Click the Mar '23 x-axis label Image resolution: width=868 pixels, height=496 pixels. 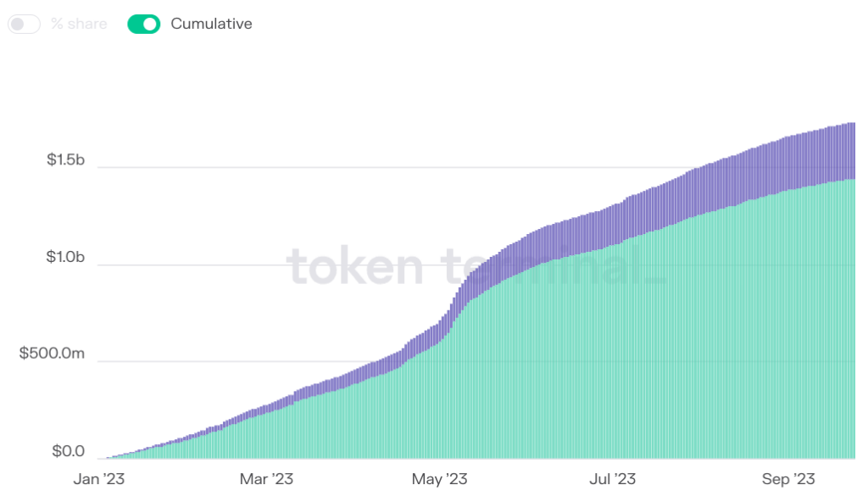coord(266,479)
